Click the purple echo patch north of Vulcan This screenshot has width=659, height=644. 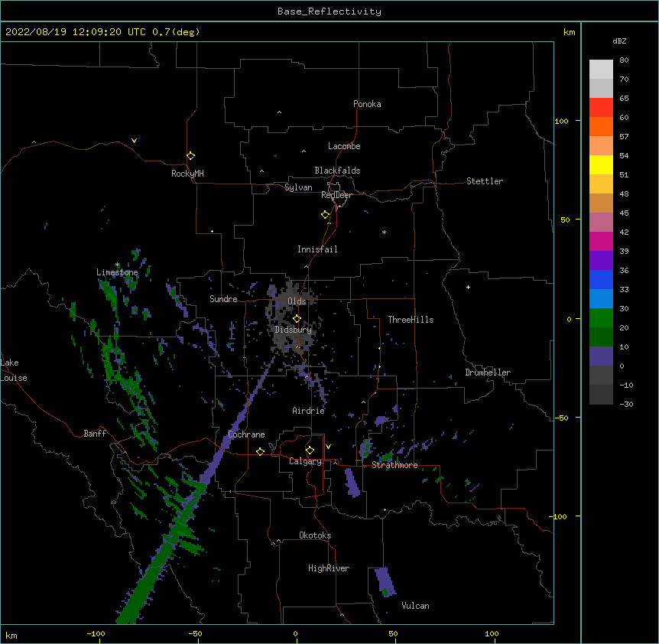click(x=385, y=581)
